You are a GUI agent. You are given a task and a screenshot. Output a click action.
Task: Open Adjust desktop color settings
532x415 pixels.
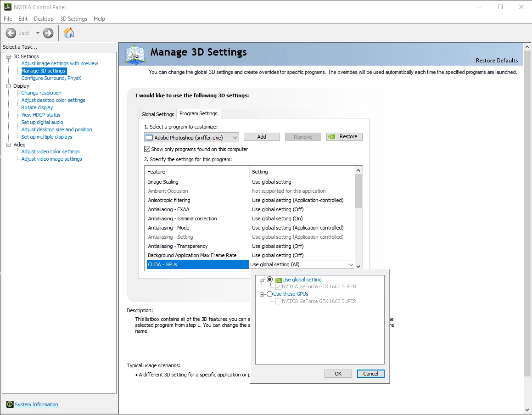pos(53,100)
